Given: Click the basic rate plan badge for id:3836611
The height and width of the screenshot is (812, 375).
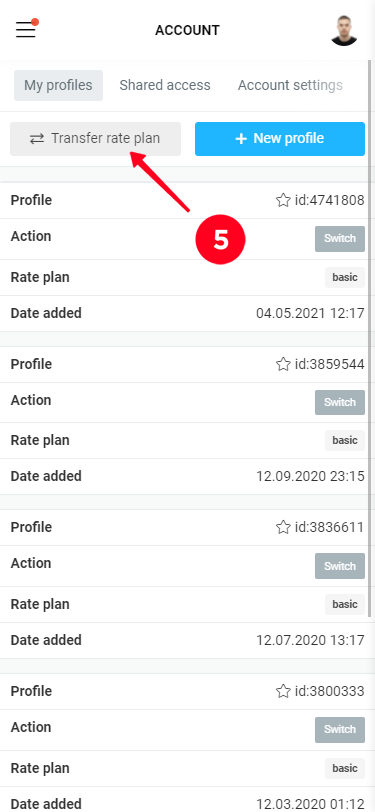Looking at the screenshot, I should (345, 604).
